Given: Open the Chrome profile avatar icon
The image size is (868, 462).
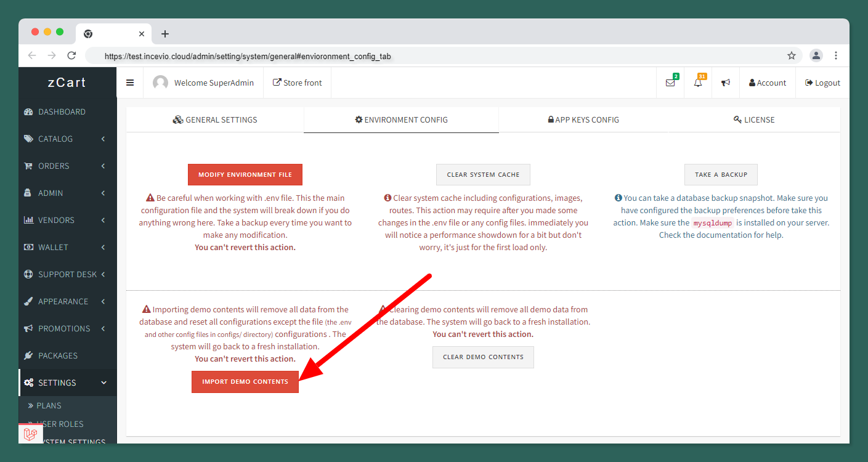Looking at the screenshot, I should click(816, 55).
